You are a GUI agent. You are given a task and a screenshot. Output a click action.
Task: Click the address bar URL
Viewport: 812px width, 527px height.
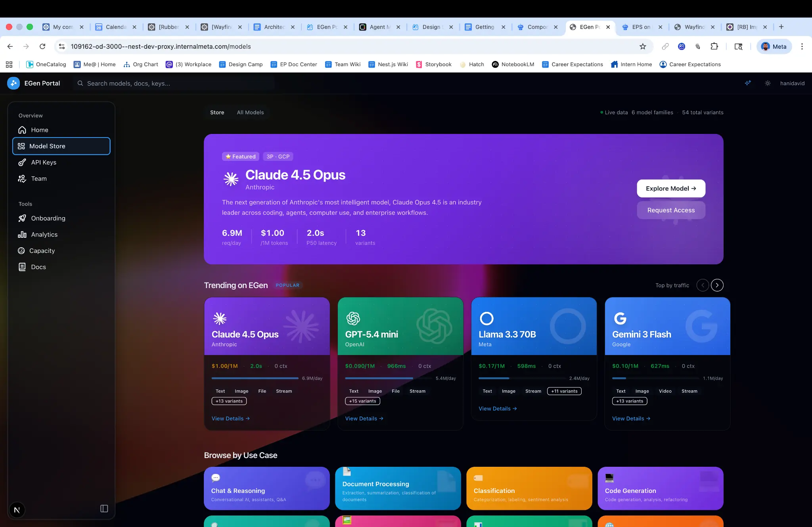(x=161, y=46)
